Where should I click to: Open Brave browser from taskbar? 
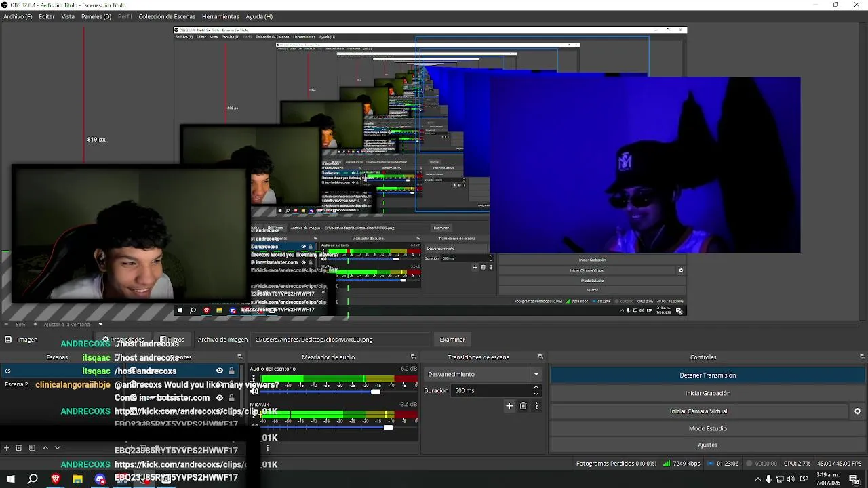56,479
